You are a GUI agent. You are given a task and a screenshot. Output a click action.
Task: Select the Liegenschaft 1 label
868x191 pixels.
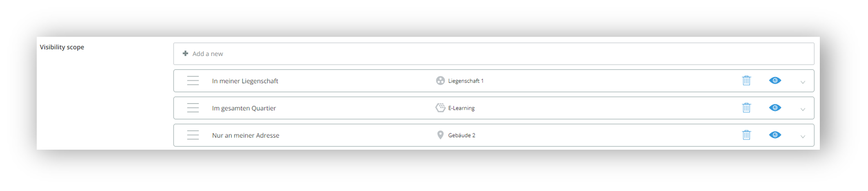click(466, 81)
